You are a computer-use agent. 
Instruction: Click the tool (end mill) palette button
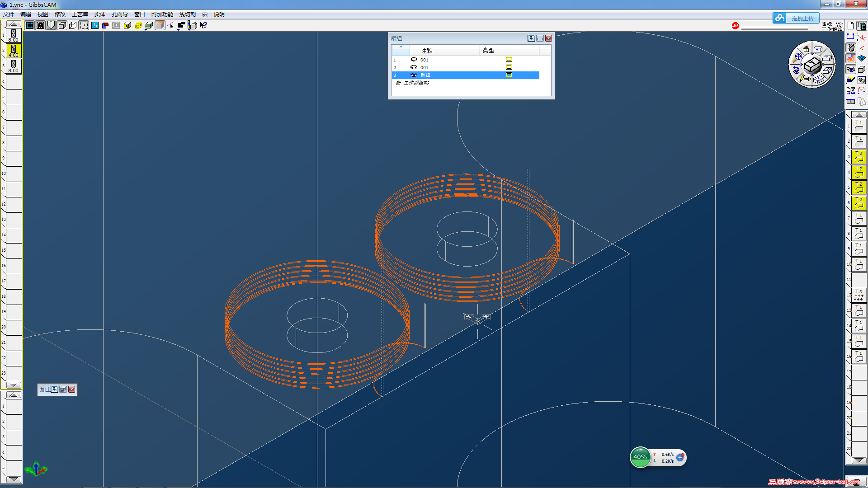point(851,47)
